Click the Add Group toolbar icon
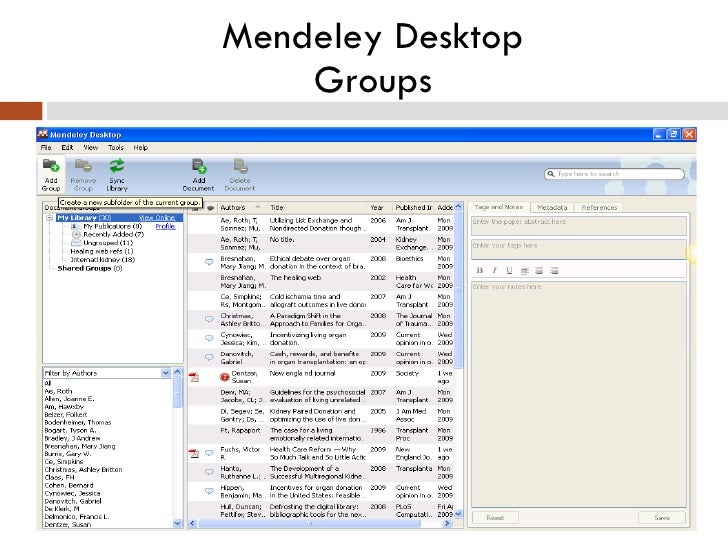 point(51,166)
